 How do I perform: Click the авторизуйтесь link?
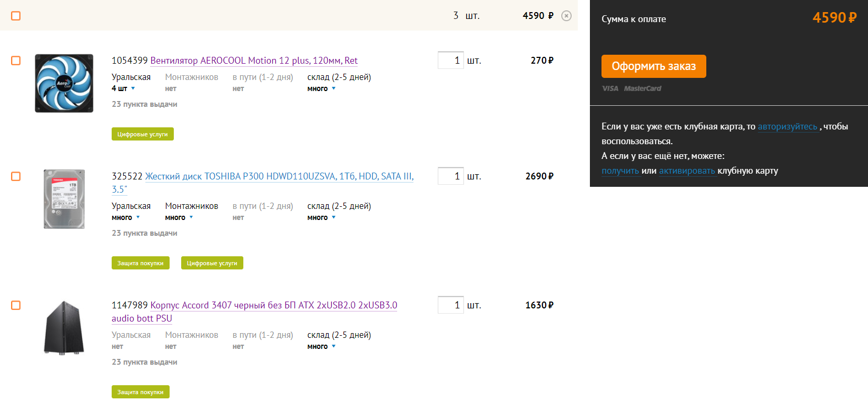click(x=787, y=126)
